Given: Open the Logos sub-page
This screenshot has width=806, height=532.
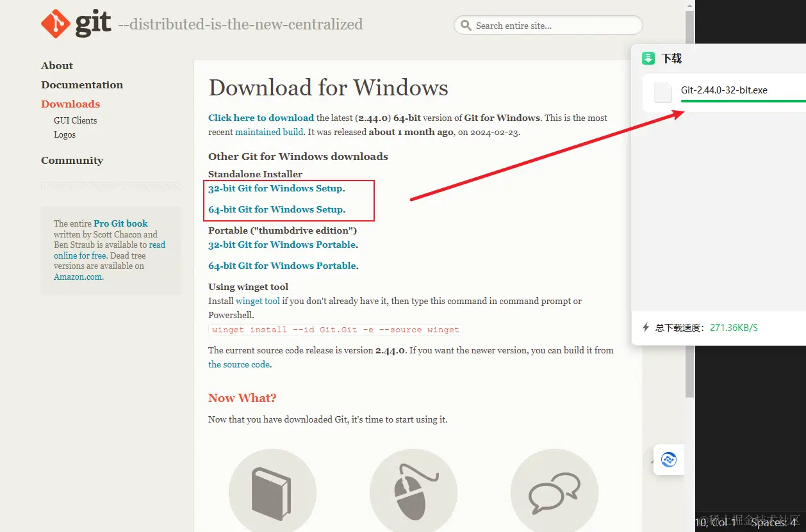Looking at the screenshot, I should click(65, 134).
